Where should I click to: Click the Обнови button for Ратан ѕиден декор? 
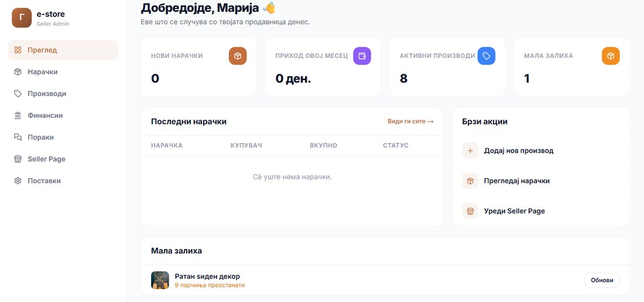pyautogui.click(x=602, y=280)
